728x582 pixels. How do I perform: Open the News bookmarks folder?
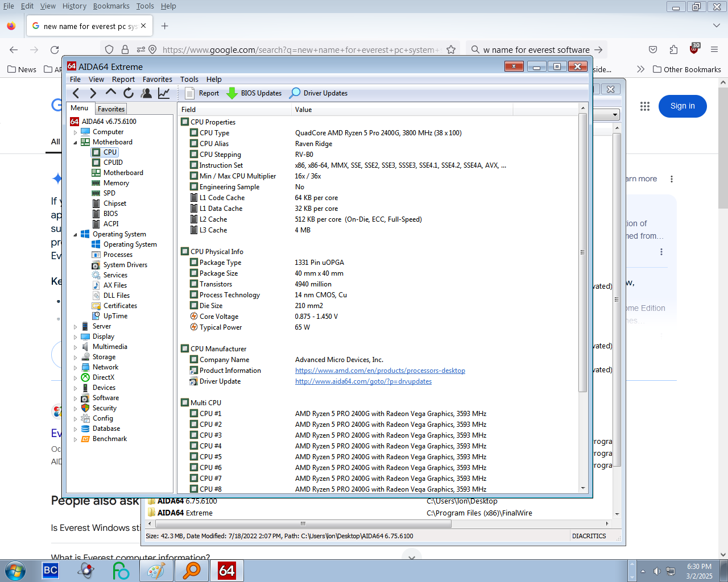(x=22, y=69)
